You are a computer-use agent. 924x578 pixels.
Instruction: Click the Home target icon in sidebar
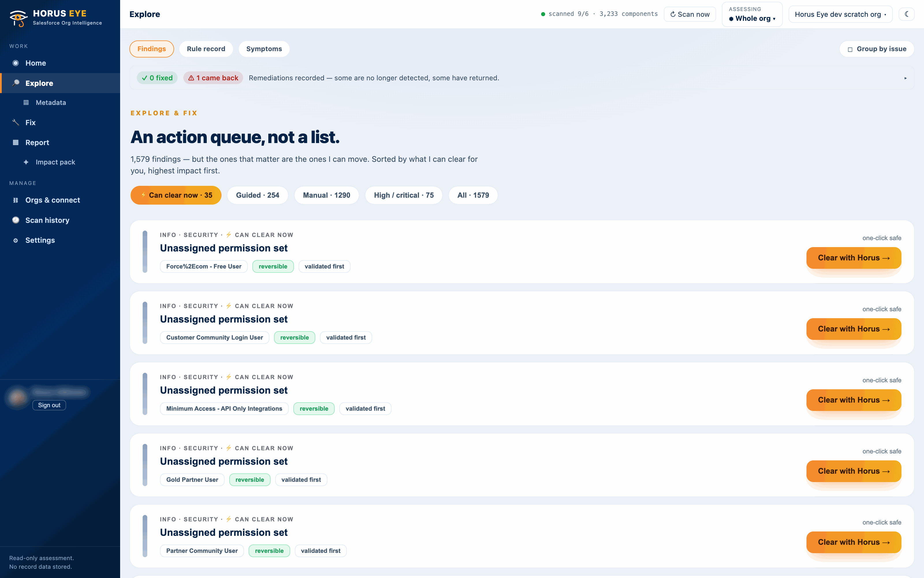point(16,63)
